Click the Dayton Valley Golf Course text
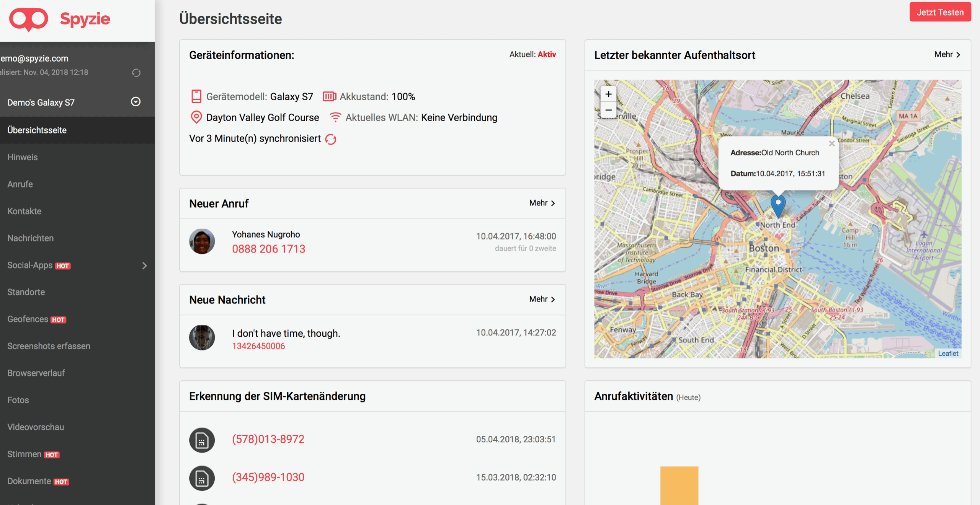980x505 pixels. (263, 117)
